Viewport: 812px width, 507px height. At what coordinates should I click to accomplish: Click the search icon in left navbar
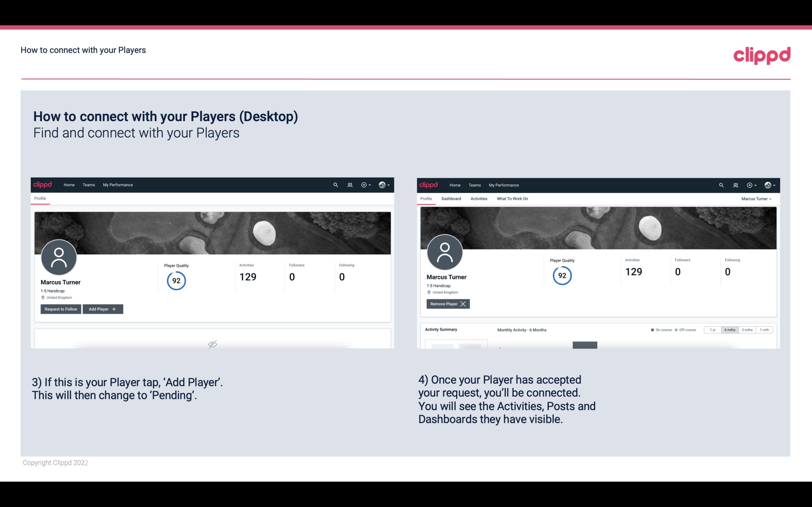(335, 184)
